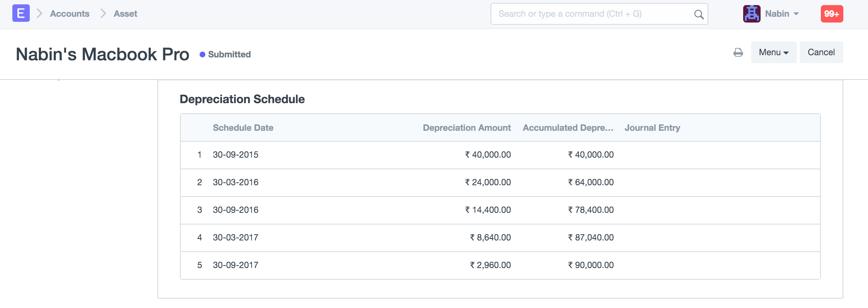Click the Schedule Date column header

pyautogui.click(x=243, y=128)
